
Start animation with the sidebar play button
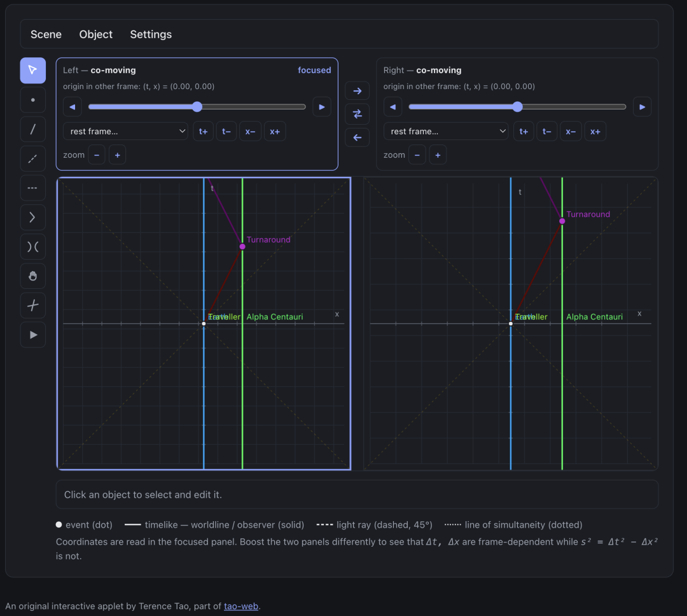[x=33, y=335]
